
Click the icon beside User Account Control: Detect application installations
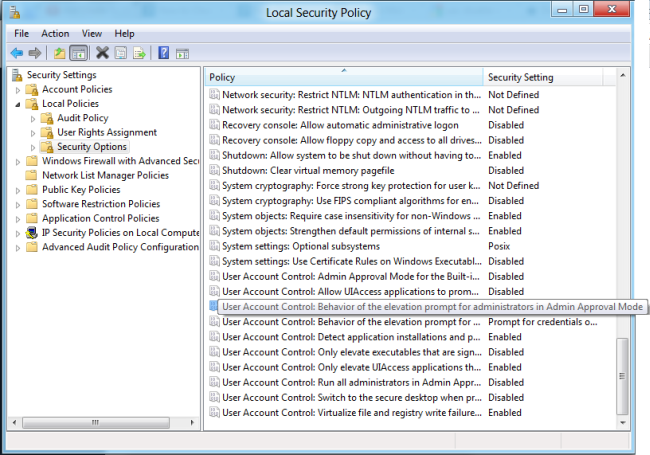(214, 337)
